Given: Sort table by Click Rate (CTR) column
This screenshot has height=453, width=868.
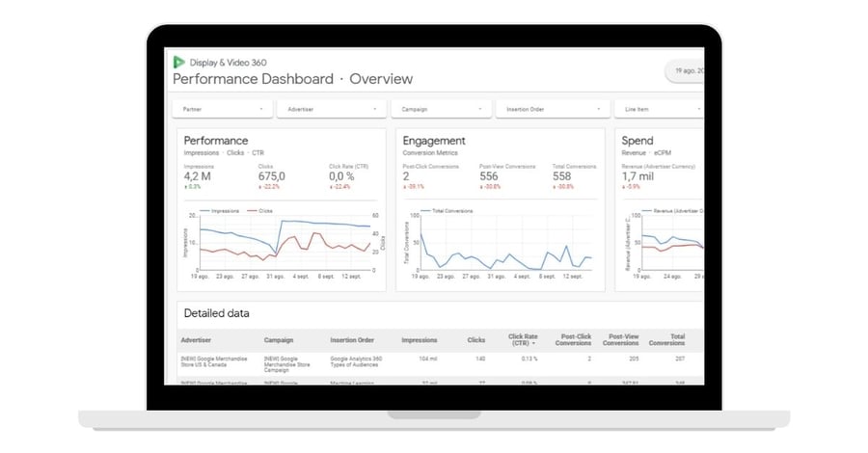Looking at the screenshot, I should pos(523,339).
